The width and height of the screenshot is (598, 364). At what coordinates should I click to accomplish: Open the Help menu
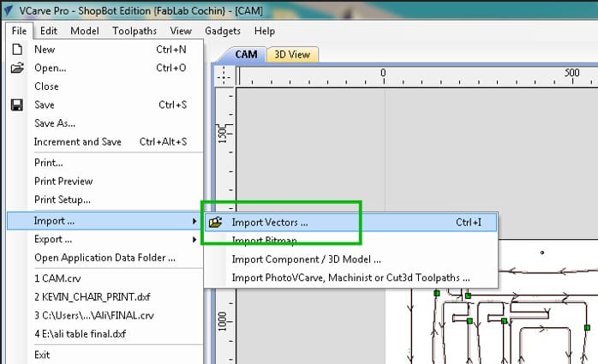[x=265, y=31]
